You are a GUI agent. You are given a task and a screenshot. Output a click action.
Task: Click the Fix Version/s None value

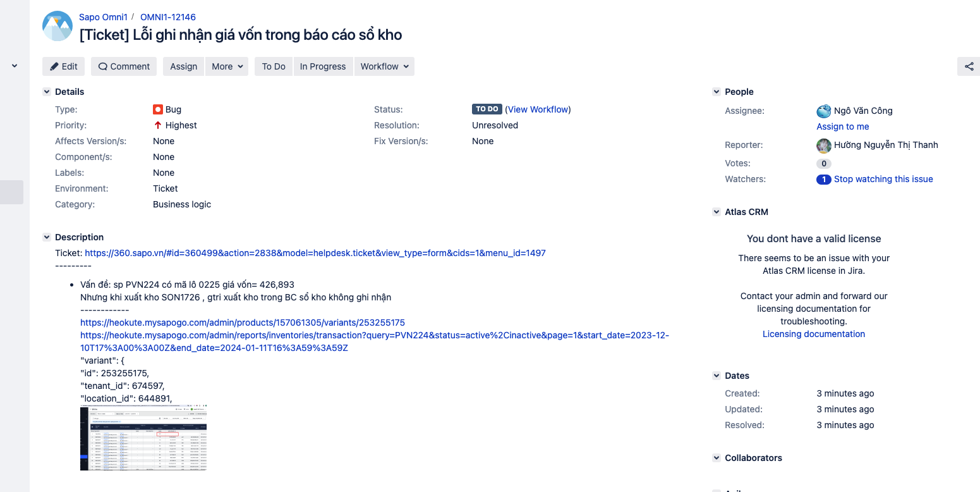(483, 141)
